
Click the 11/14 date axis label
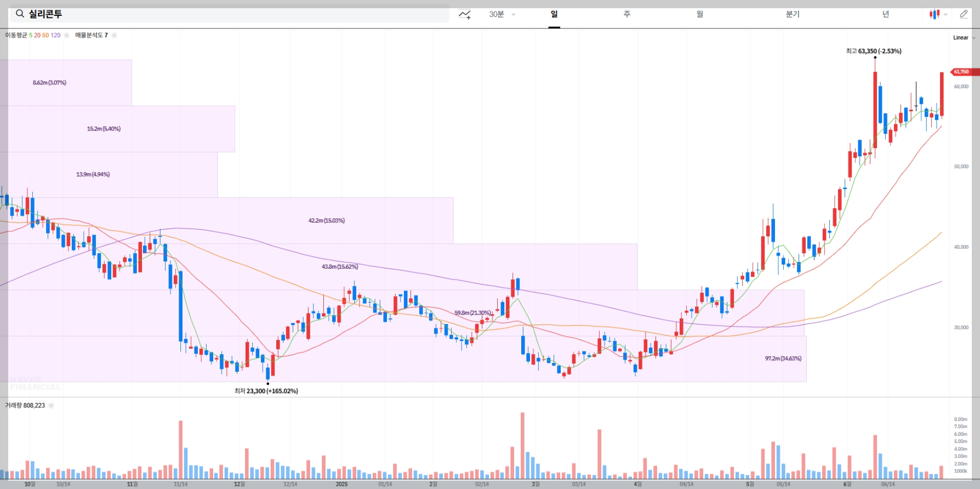(180, 484)
